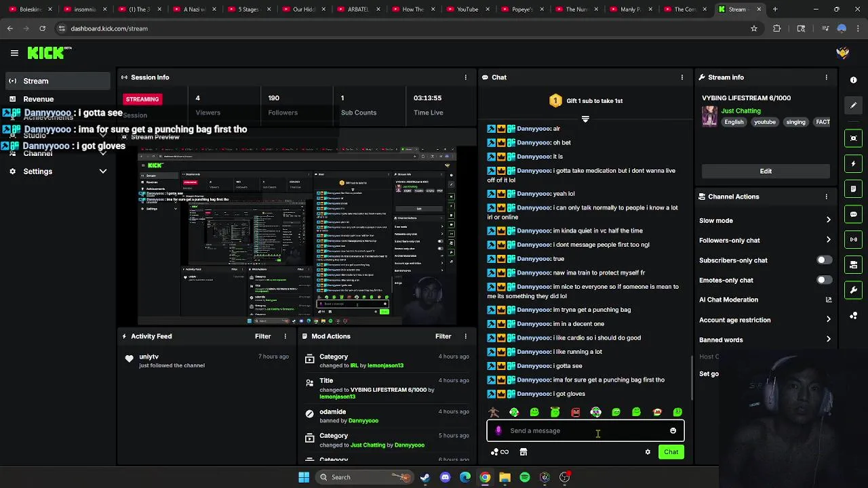This screenshot has width=868, height=488.
Task: Toggle Subscribers-only chat switch
Action: coord(824,260)
